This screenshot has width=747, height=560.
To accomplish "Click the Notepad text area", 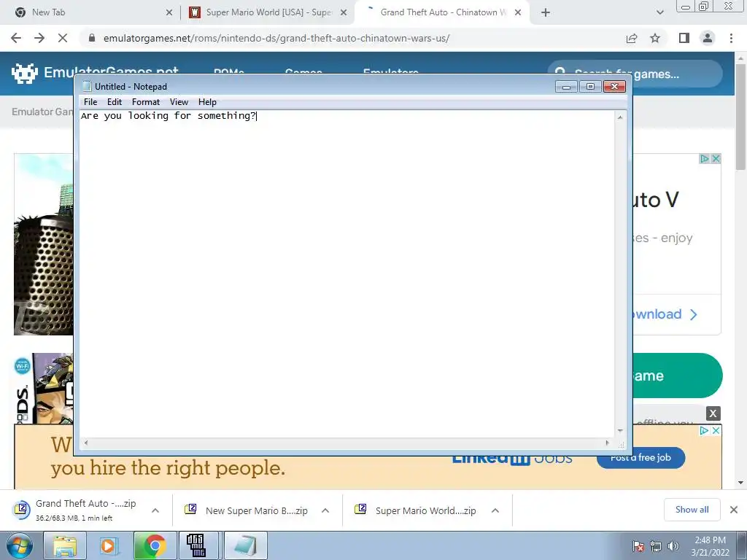I will [347, 274].
